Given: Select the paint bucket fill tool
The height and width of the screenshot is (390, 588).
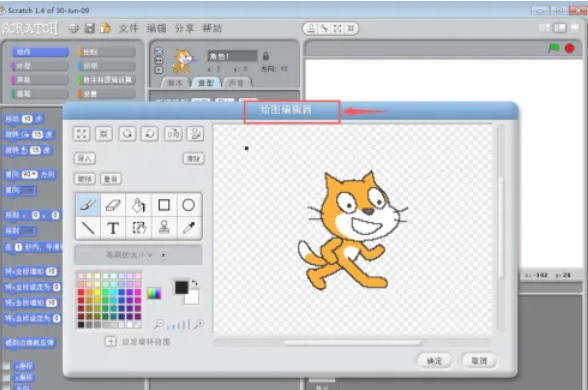Looking at the screenshot, I should coord(138,205).
